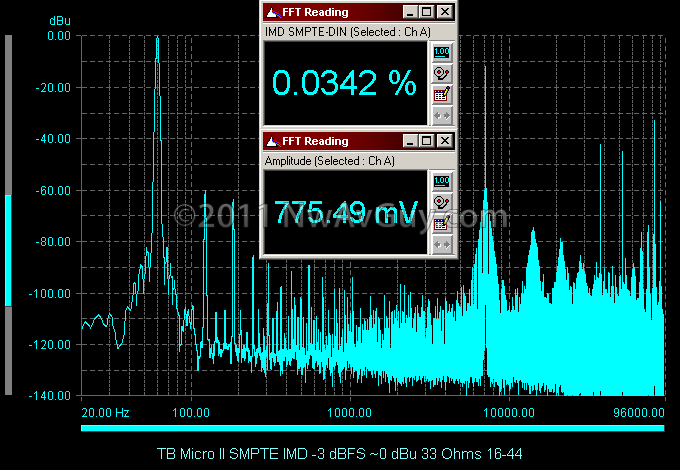Click the target icon in IMD SMPTE-DIN window

click(441, 73)
